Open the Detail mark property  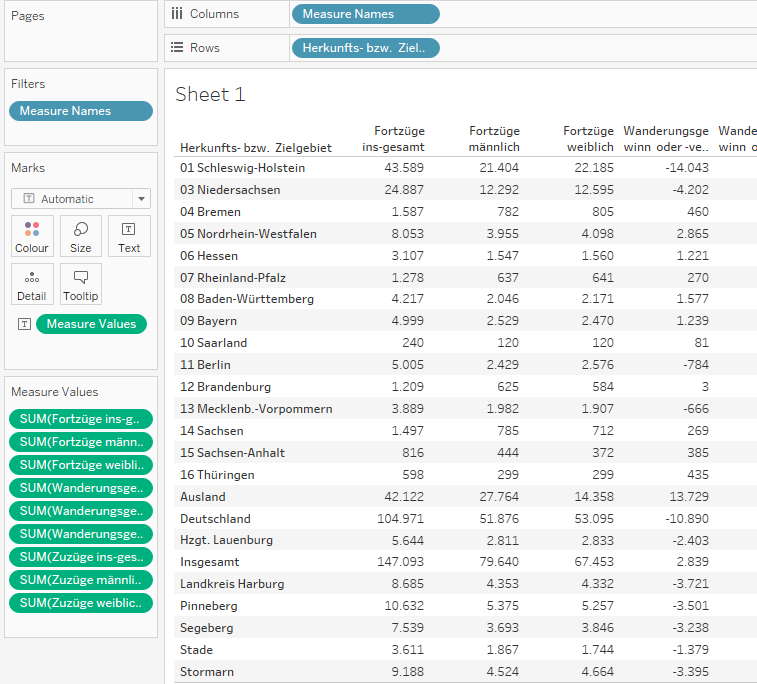32,284
